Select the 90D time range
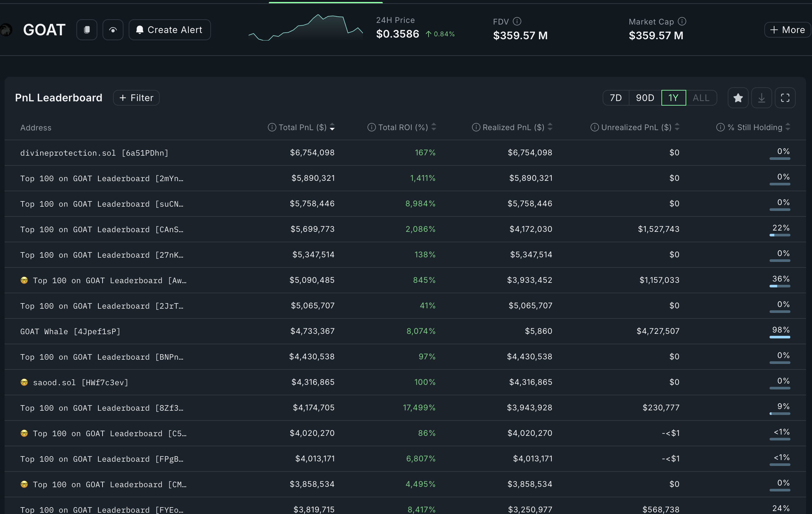The width and height of the screenshot is (812, 514). (645, 98)
